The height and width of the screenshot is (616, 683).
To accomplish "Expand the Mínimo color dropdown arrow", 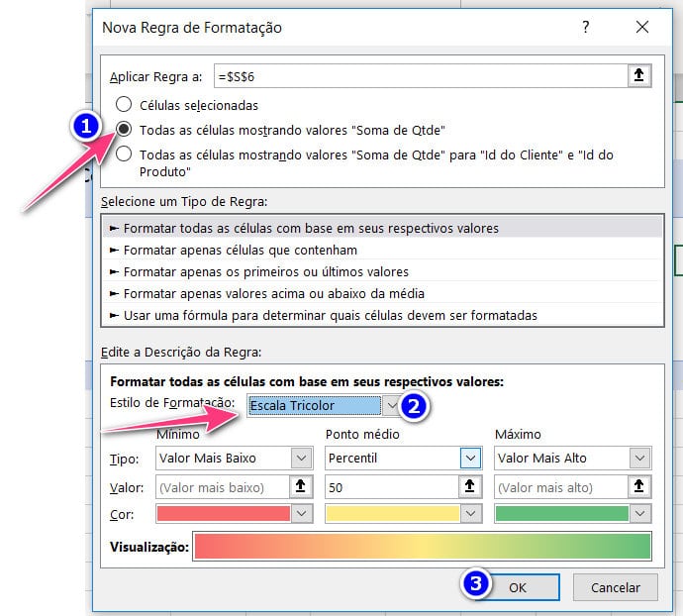I will click(x=302, y=514).
